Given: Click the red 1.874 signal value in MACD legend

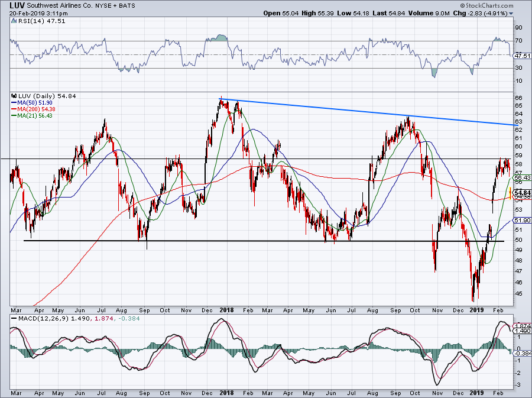Looking at the screenshot, I should pos(103,319).
